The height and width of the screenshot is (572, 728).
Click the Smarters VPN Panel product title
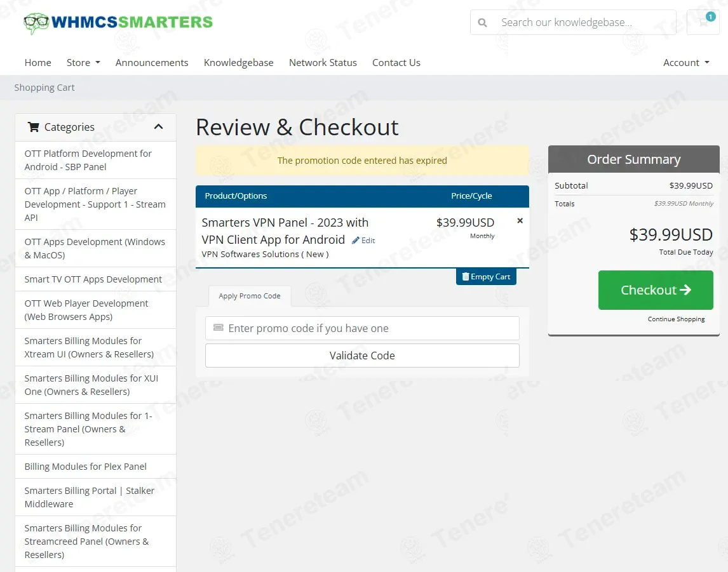(285, 231)
